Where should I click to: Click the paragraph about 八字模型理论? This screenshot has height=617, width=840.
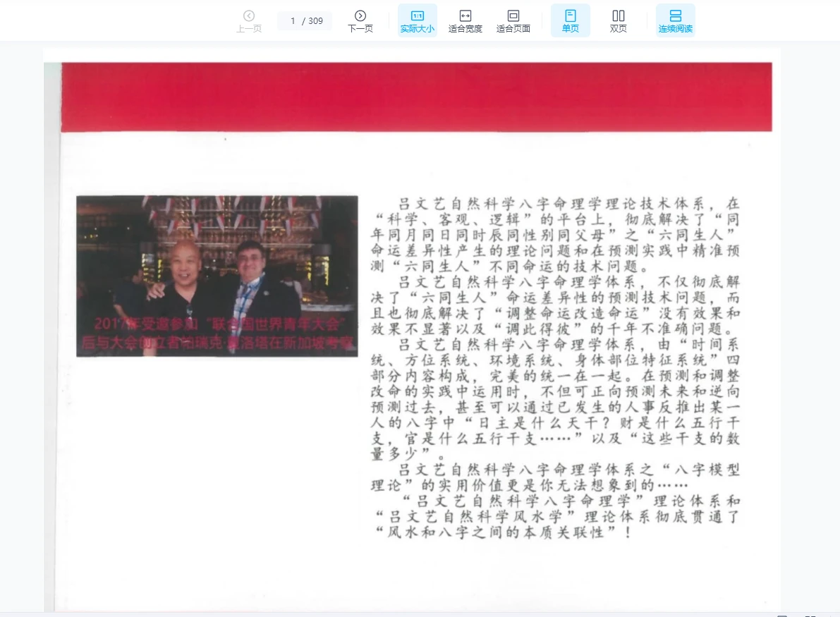click(555, 478)
